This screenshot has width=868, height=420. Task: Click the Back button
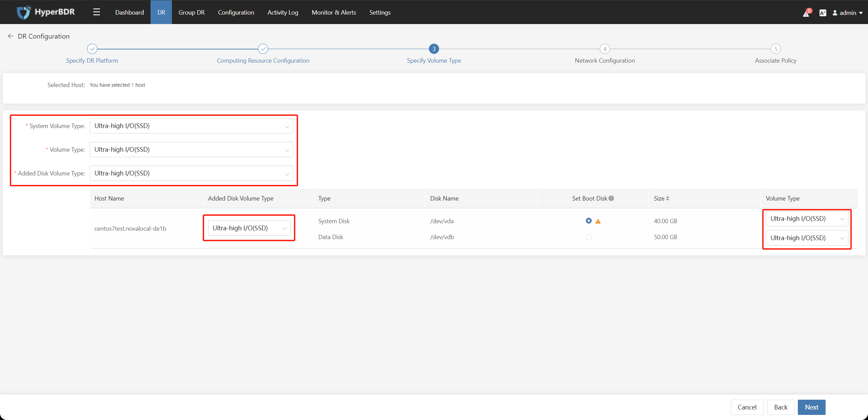[x=781, y=407]
